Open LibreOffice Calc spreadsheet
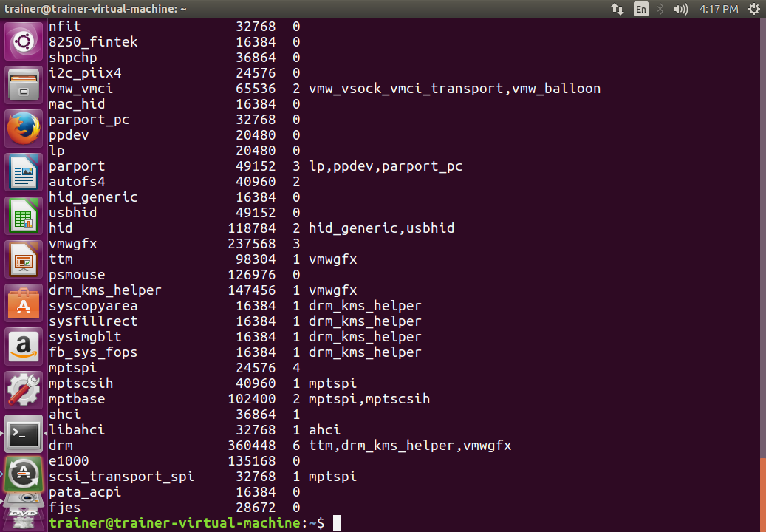The image size is (766, 532). (24, 216)
